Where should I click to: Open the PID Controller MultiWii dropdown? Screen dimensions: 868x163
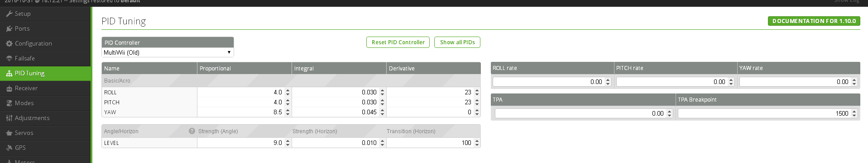point(168,52)
